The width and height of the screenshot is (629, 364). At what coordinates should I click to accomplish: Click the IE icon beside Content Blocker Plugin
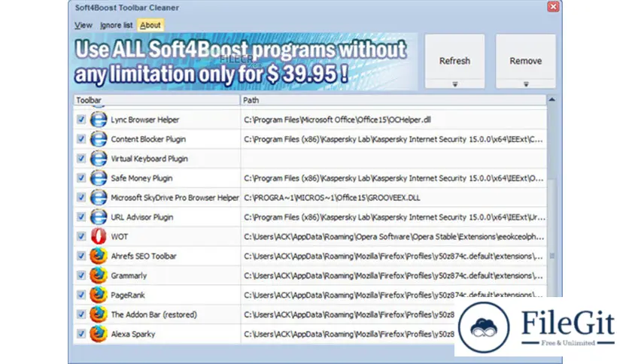(99, 139)
